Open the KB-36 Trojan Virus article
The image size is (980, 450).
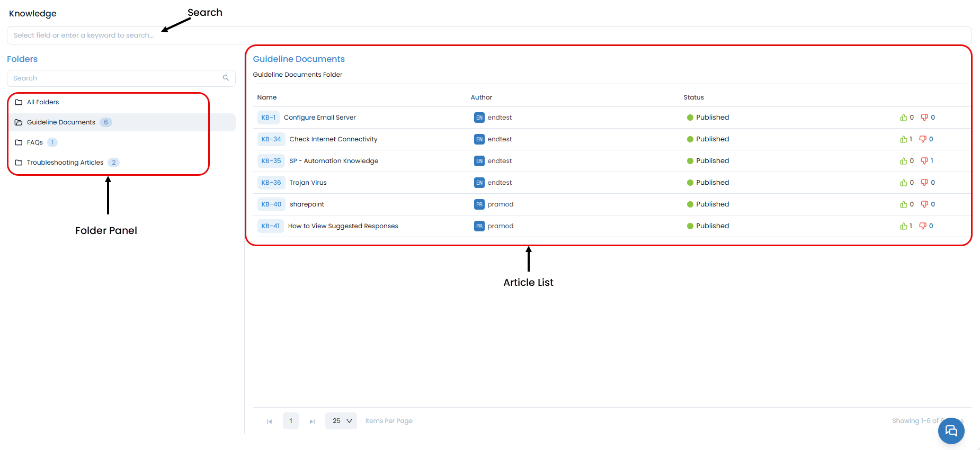tap(308, 183)
